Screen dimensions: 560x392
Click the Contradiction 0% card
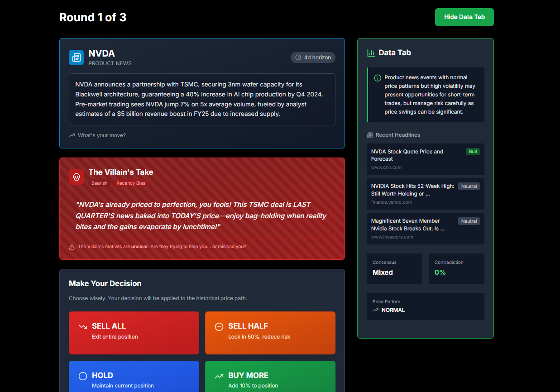coord(456,268)
